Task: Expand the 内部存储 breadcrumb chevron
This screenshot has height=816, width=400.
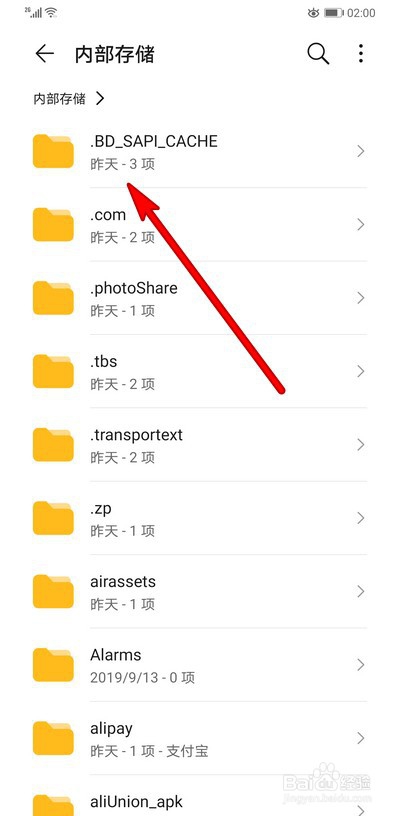Action: coord(100,98)
